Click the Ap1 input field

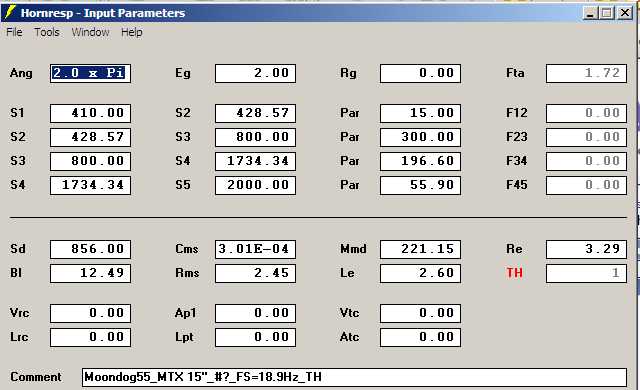tap(255, 313)
